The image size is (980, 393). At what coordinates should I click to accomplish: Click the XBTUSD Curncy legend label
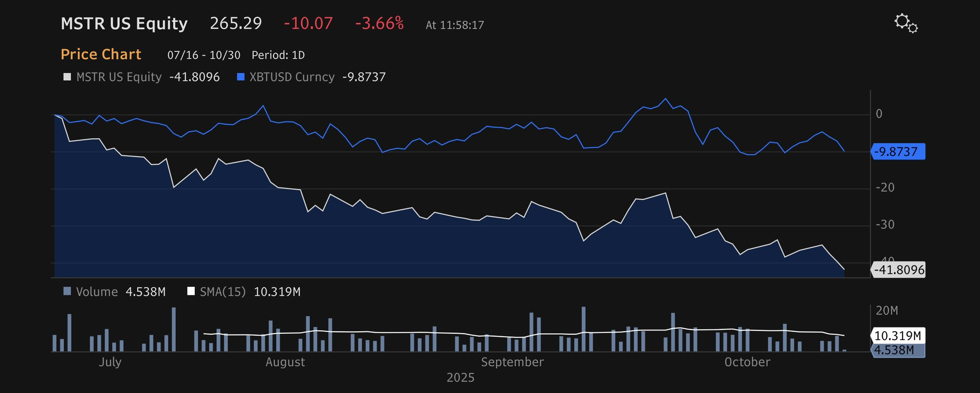click(x=292, y=77)
